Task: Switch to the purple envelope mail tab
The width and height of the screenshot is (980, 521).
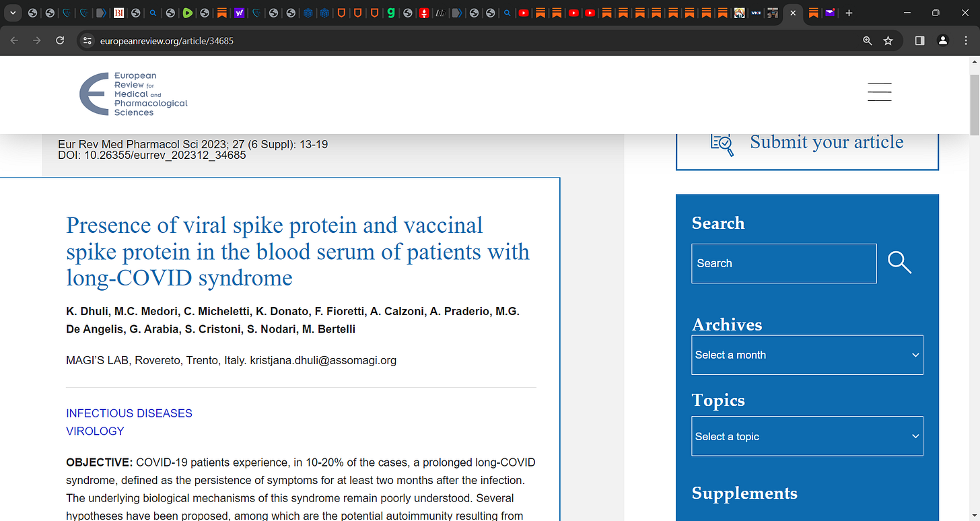Action: pyautogui.click(x=830, y=13)
